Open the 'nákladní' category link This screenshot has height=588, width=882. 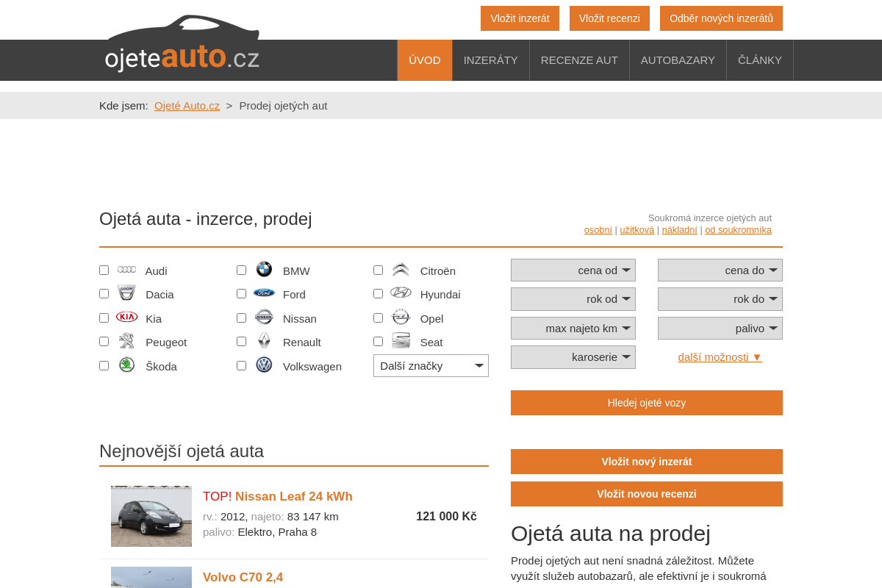(680, 230)
